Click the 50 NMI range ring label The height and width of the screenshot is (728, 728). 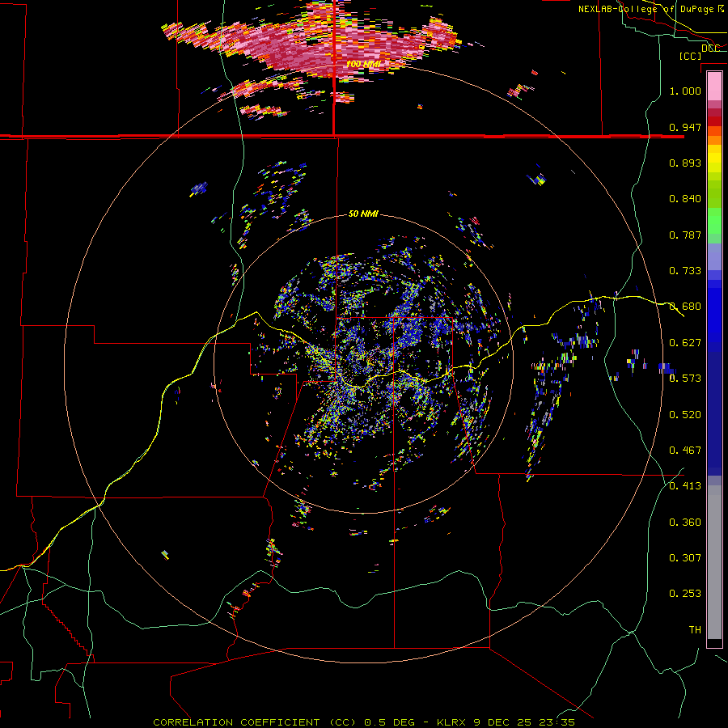click(x=363, y=214)
